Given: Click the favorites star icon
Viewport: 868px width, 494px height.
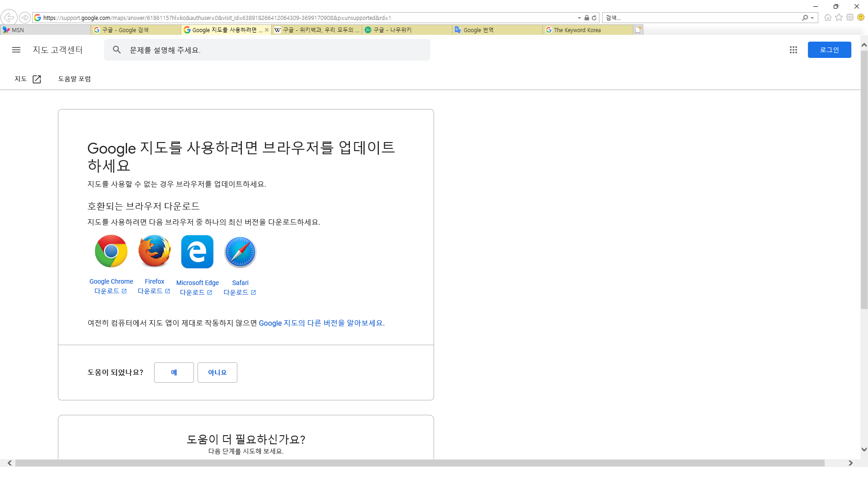Looking at the screenshot, I should (839, 18).
